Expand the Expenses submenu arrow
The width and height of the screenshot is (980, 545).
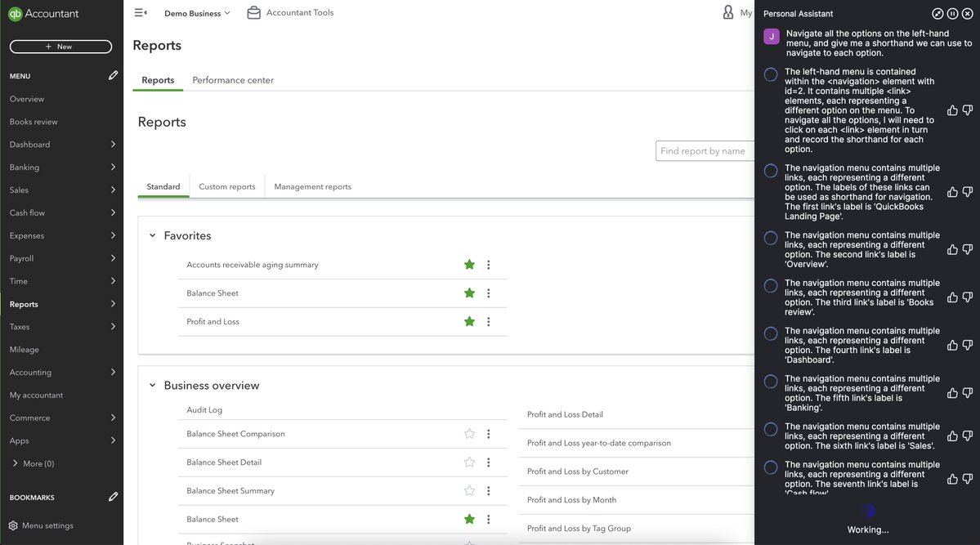113,235
